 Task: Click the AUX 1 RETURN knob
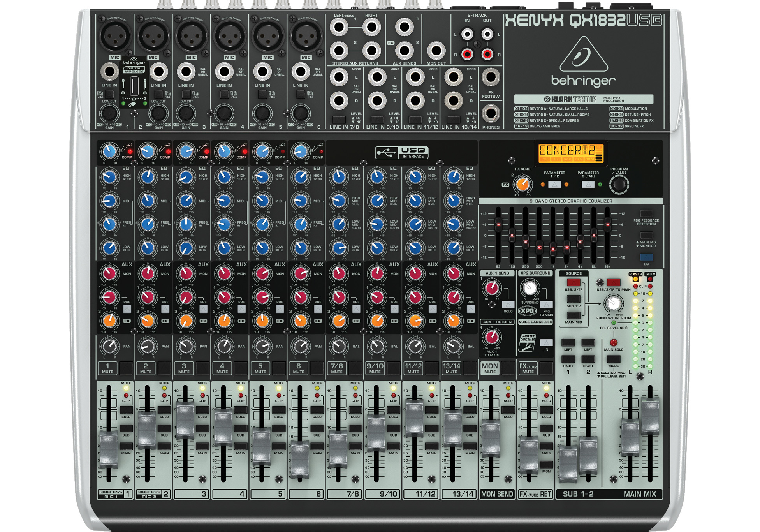click(x=492, y=336)
